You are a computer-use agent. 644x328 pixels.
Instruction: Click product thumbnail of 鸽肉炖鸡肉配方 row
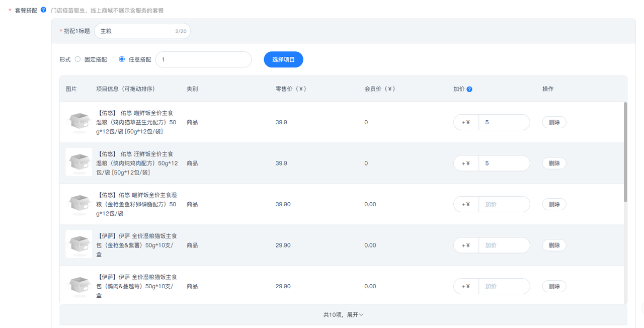(x=79, y=162)
